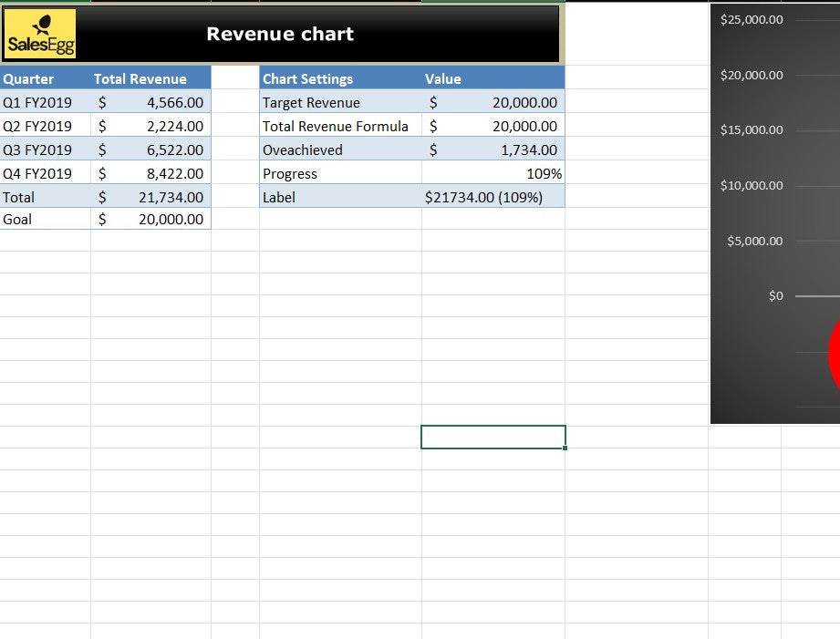Click the Goal row label cell
The width and height of the screenshot is (840, 639).
[46, 220]
